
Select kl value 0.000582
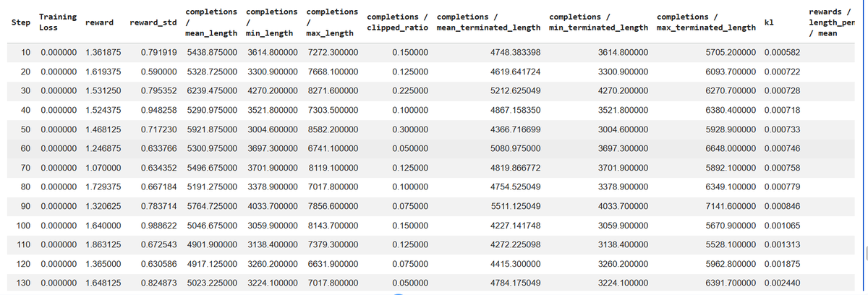[782, 53]
